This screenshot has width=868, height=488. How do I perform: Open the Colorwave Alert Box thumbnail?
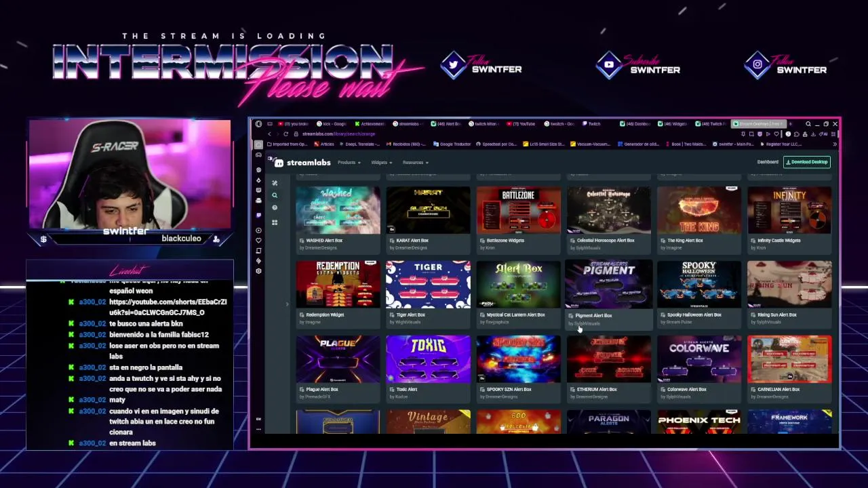[699, 359]
